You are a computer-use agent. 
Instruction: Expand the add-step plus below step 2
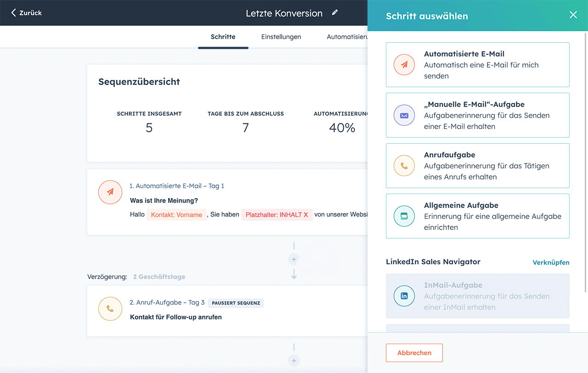(x=294, y=361)
